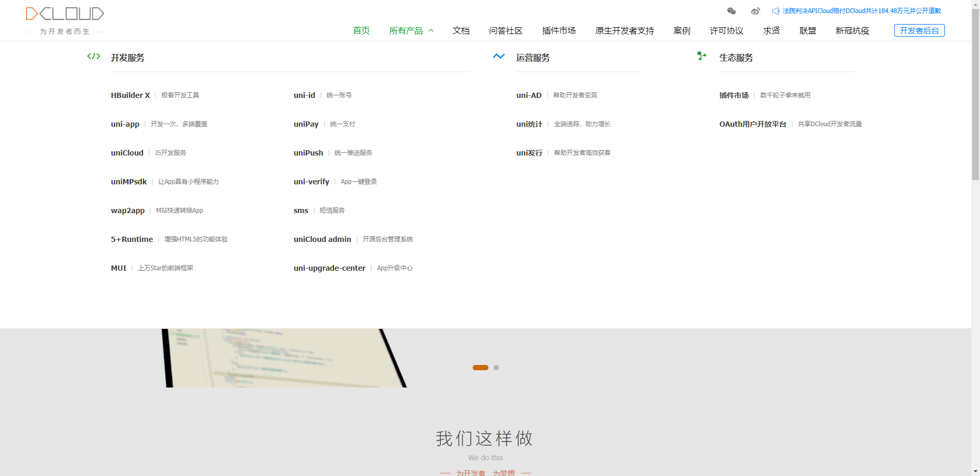Click the announcement speaker icon
Screen dimensions: 980x476
(776, 11)
